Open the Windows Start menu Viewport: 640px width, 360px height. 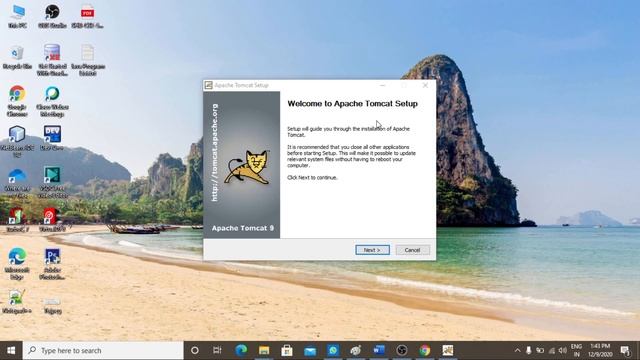[11, 350]
